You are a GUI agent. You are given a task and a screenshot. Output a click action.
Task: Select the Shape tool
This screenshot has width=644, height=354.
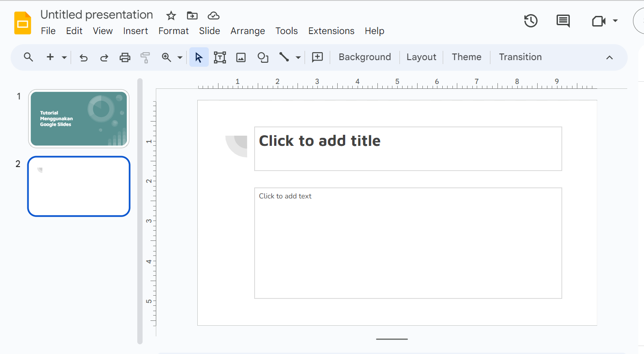point(263,57)
